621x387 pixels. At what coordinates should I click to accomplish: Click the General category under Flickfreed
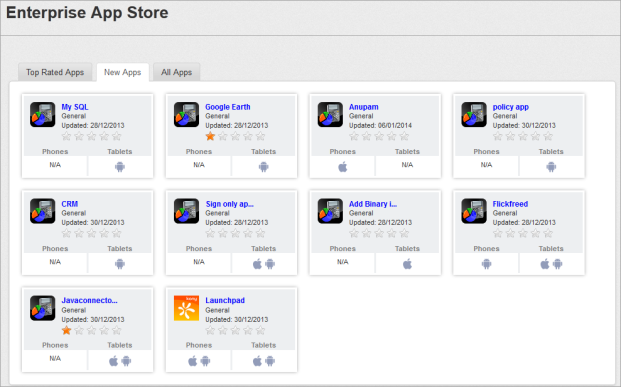(505, 213)
